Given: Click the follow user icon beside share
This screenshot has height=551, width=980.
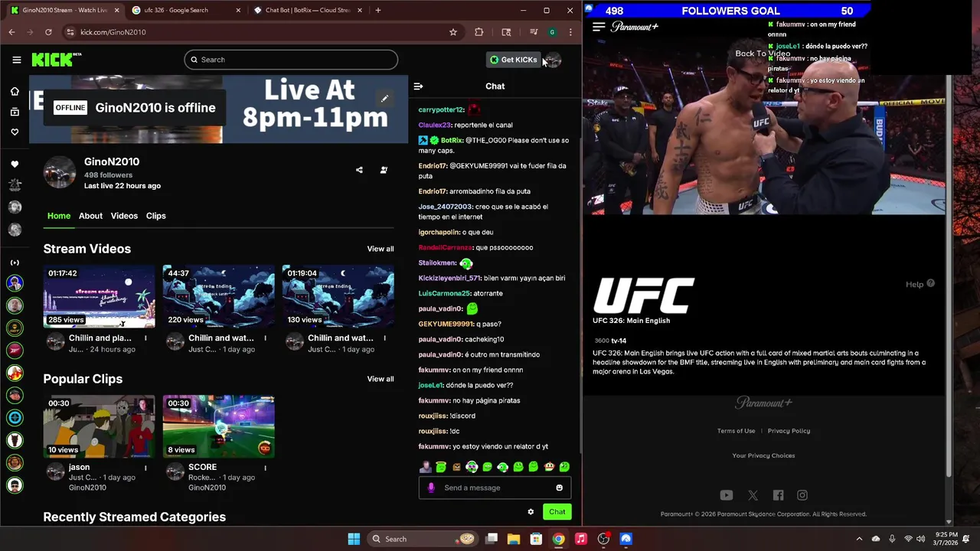Looking at the screenshot, I should [x=384, y=170].
